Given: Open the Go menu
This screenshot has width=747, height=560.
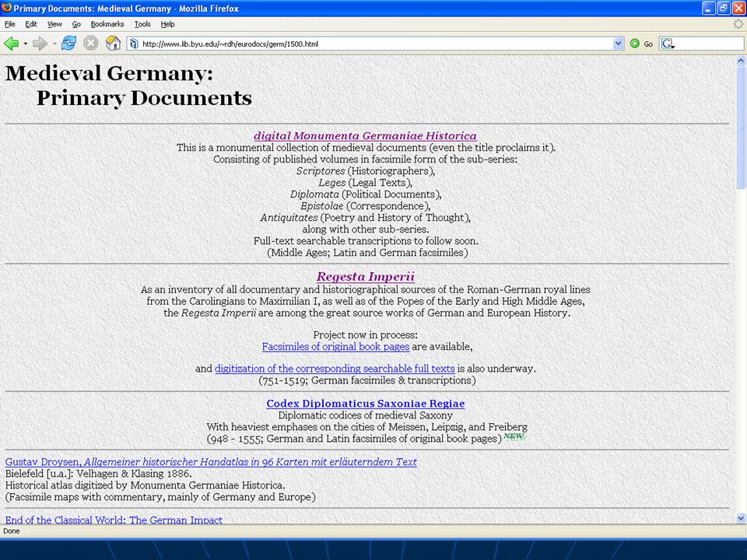Looking at the screenshot, I should (x=76, y=24).
